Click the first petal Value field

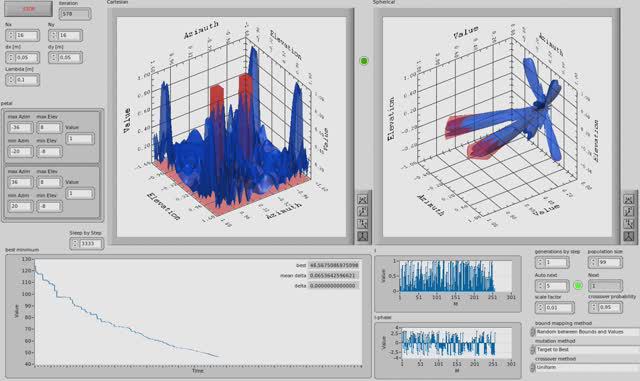tap(80, 139)
